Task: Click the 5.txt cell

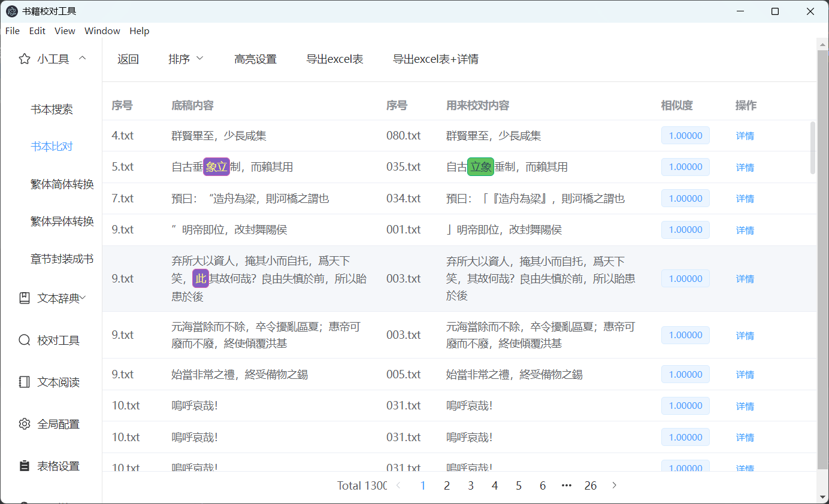Action: (123, 167)
